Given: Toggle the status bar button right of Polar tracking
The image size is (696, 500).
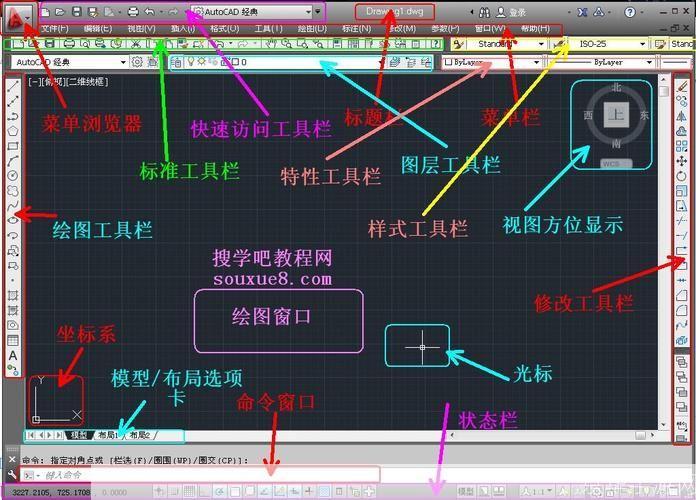Looking at the screenshot, I should (x=235, y=492).
